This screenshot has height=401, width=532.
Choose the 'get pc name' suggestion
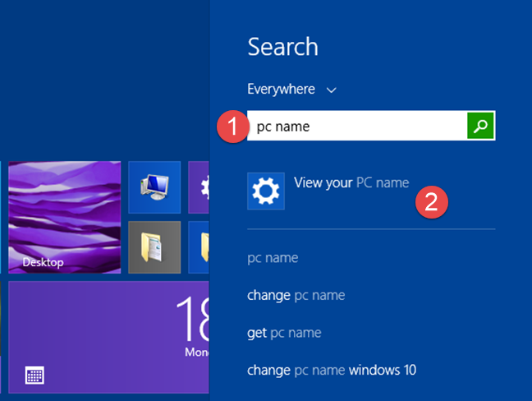coord(284,333)
